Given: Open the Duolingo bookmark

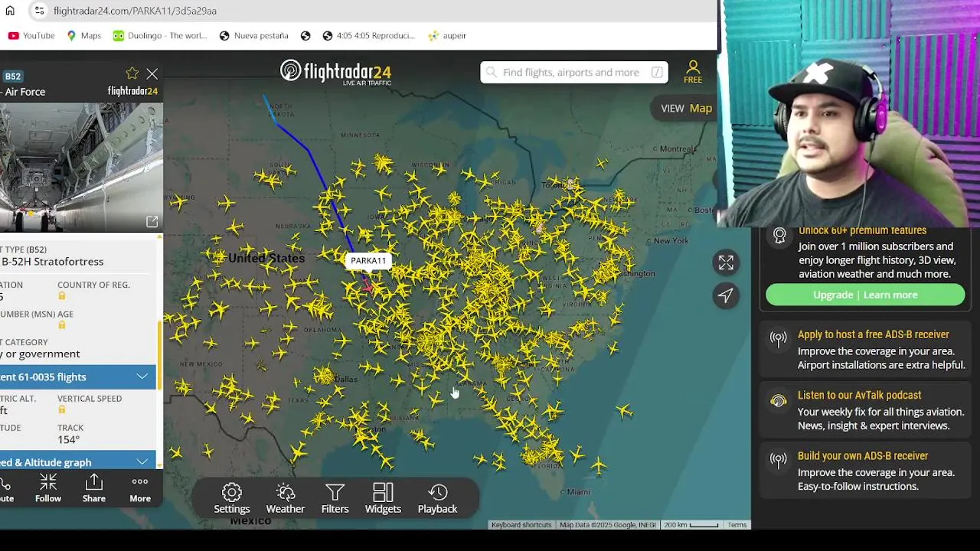Looking at the screenshot, I should click(160, 35).
